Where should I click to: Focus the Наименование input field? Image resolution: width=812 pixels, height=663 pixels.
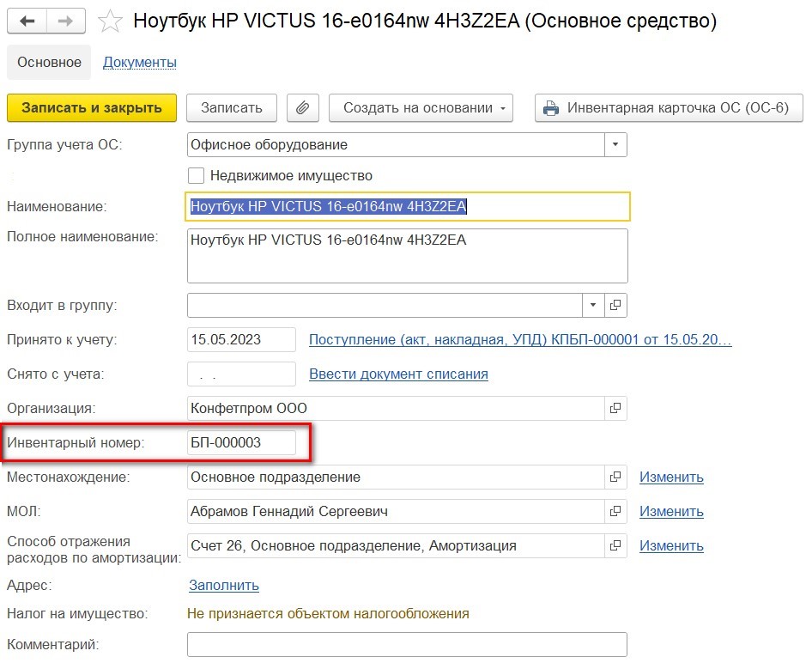408,207
